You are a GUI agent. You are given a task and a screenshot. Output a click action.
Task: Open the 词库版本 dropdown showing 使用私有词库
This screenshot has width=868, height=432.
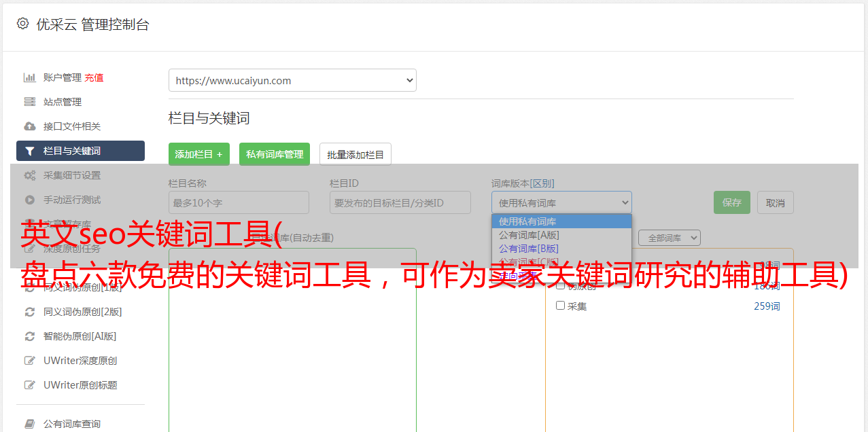(561, 202)
